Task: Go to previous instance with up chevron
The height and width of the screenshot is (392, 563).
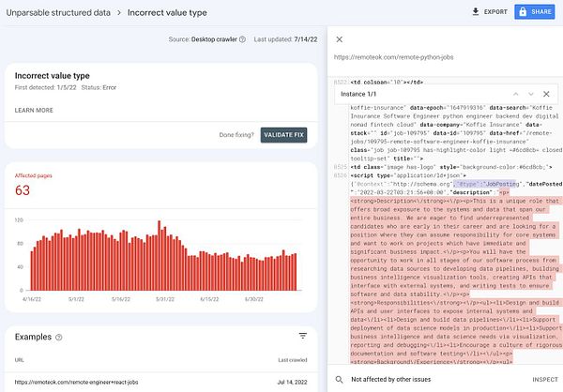Action: pos(513,95)
